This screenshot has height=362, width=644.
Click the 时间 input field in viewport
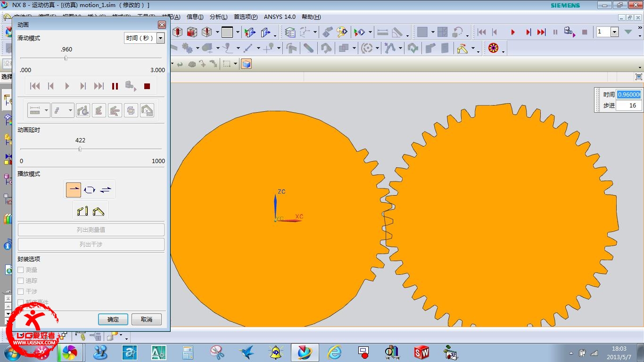[x=629, y=95]
